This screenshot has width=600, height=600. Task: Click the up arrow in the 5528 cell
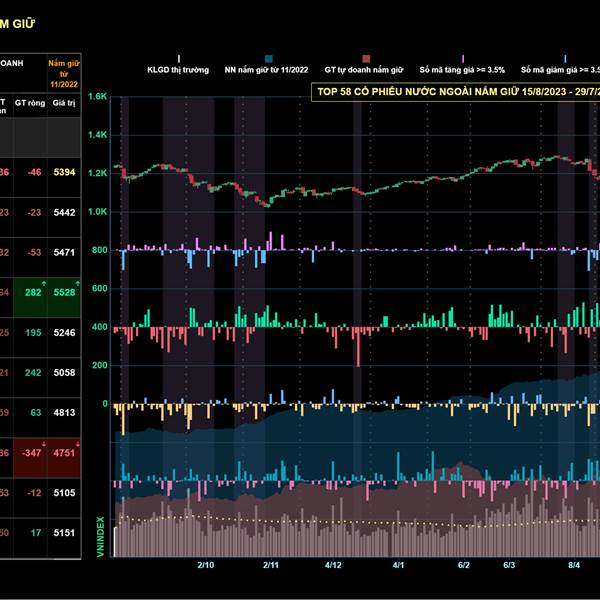(78, 284)
